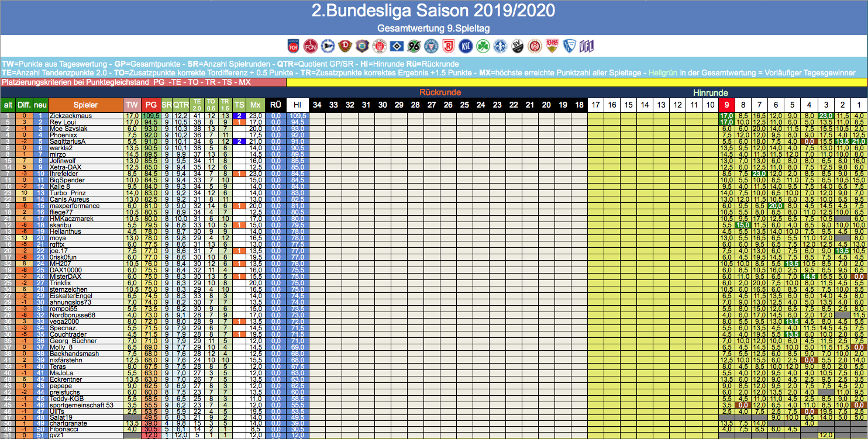Screen dimensions: 868x439
Task: Click the red 'PG' column header
Action: (150, 105)
